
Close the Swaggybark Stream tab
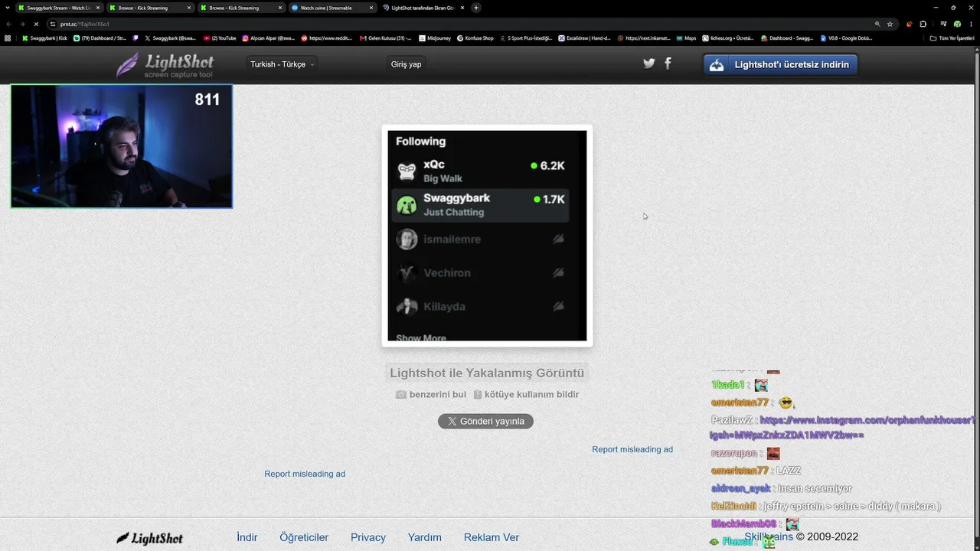click(97, 8)
